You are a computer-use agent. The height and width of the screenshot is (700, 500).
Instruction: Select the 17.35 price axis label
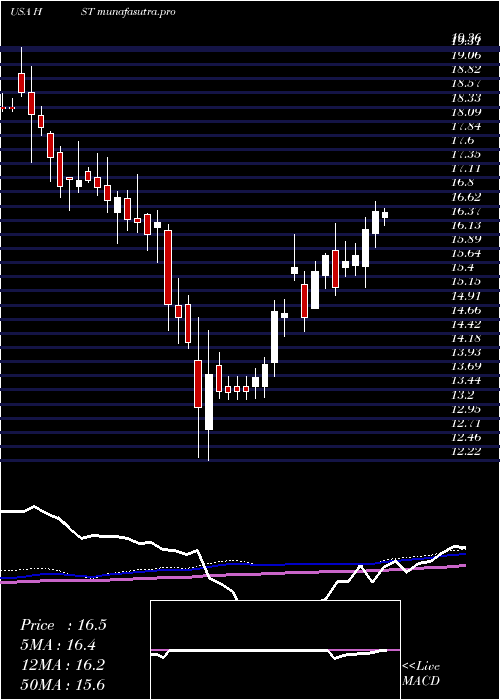click(x=466, y=154)
